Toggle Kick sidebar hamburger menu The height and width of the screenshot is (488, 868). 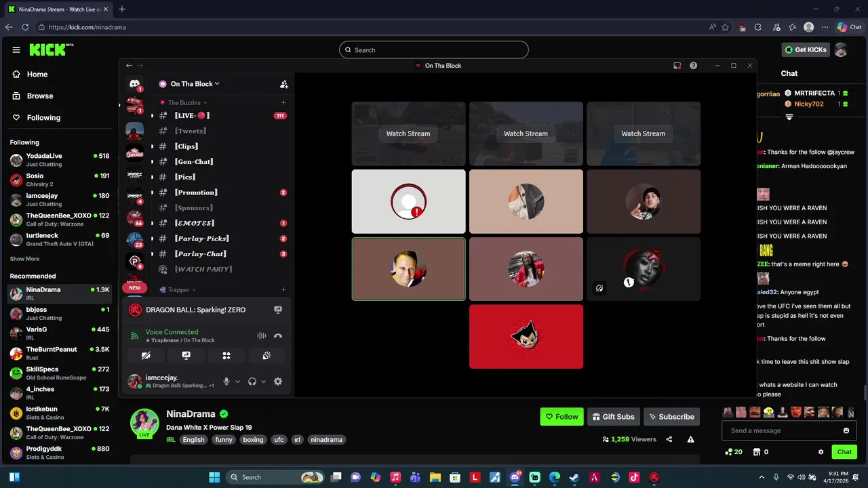point(16,49)
